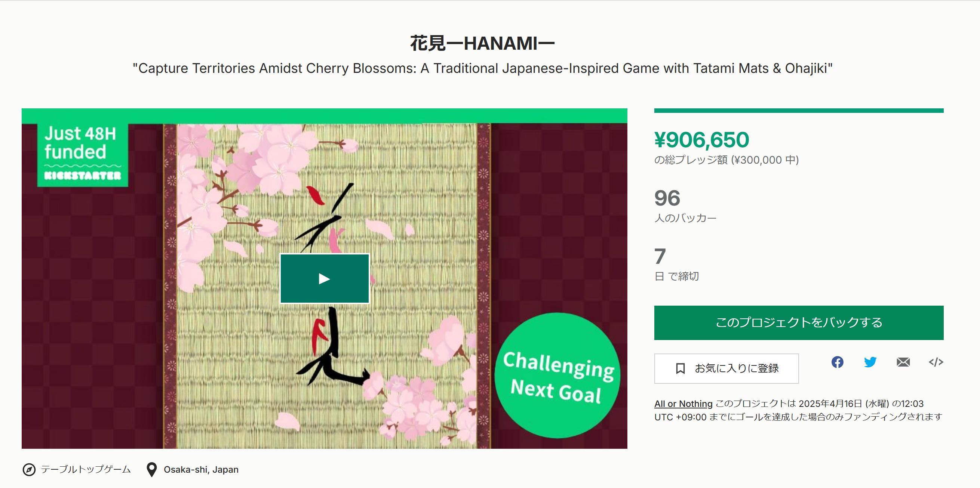Viewport: 980px width, 488px height.
Task: Click the ¥906,650 pledged amount
Action: pyautogui.click(x=701, y=139)
